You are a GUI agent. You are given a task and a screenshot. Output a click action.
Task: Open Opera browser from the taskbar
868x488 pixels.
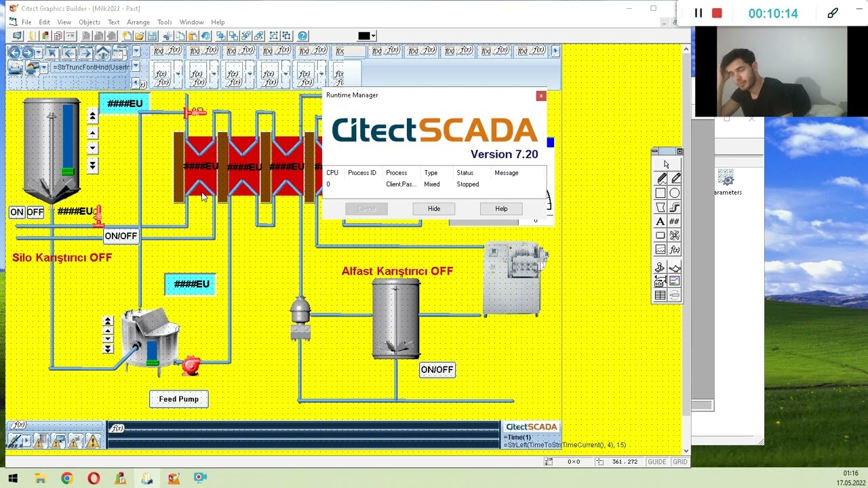[94, 479]
